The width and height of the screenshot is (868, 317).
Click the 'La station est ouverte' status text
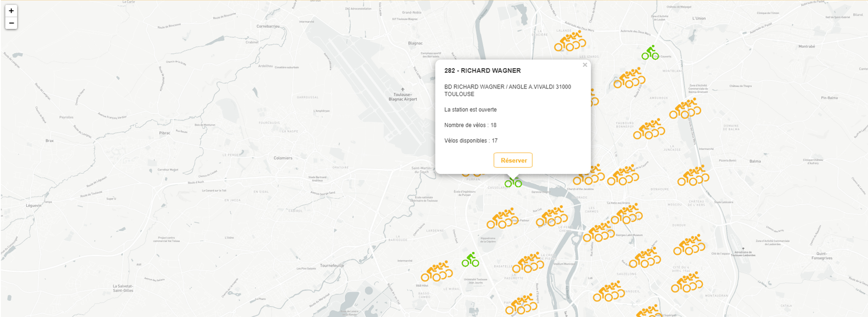(470, 110)
